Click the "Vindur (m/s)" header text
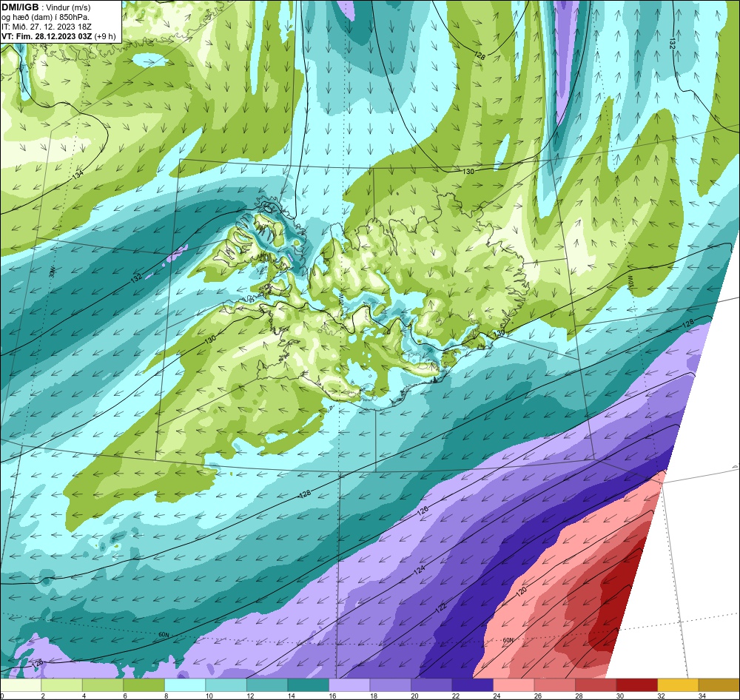This screenshot has width=740, height=700. (x=70, y=7)
